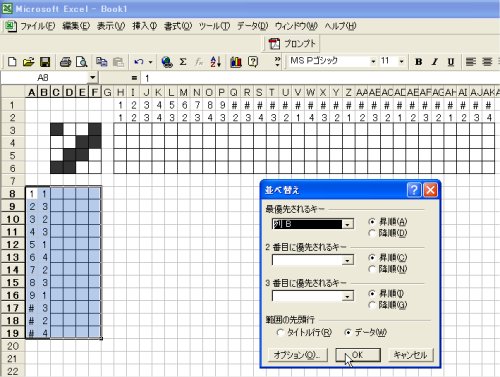Select 降順(G) for the third sort key
This screenshot has width=500, height=377.
pyautogui.click(x=372, y=305)
